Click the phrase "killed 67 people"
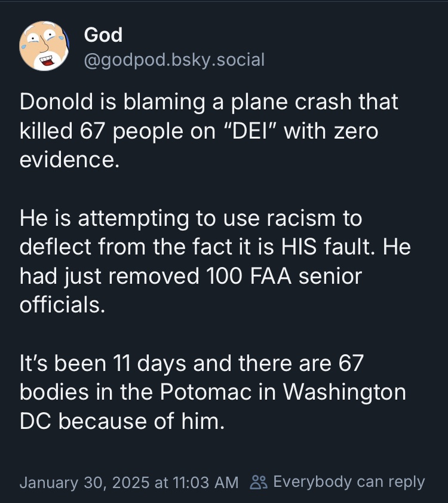This screenshot has width=448, height=503. coord(99,131)
